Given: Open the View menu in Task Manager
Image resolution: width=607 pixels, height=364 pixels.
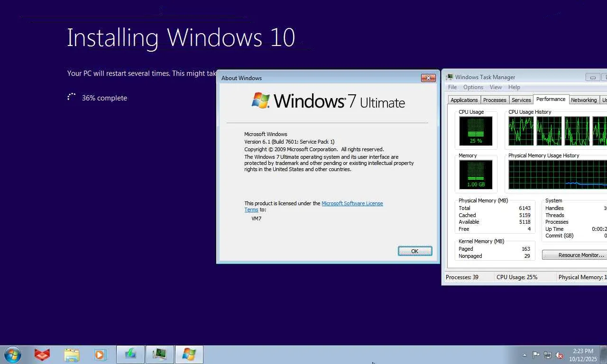Looking at the screenshot, I should (x=496, y=87).
